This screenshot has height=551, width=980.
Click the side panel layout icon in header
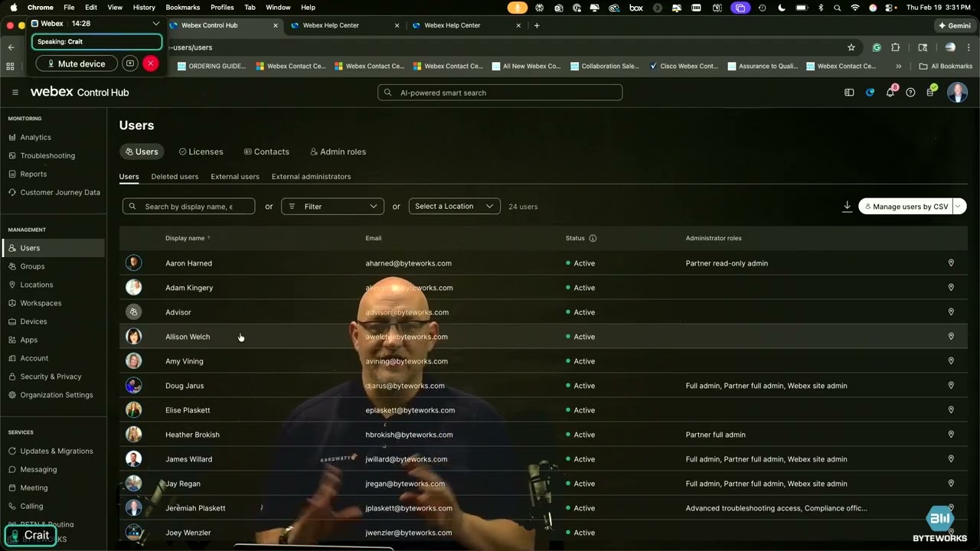pos(849,93)
